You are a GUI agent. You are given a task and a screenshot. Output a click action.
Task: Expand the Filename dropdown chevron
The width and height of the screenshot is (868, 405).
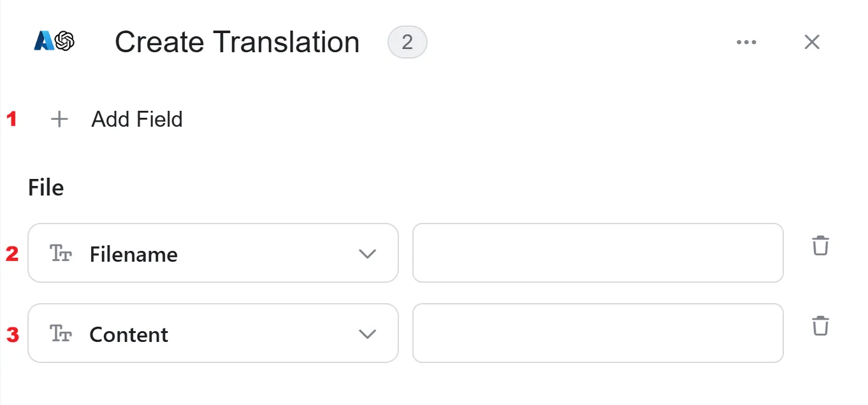tap(367, 254)
